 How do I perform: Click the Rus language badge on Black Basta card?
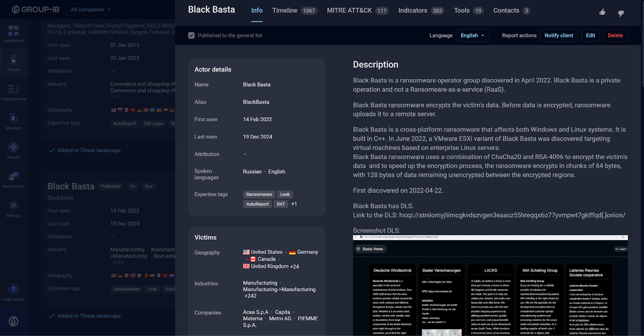point(149,186)
